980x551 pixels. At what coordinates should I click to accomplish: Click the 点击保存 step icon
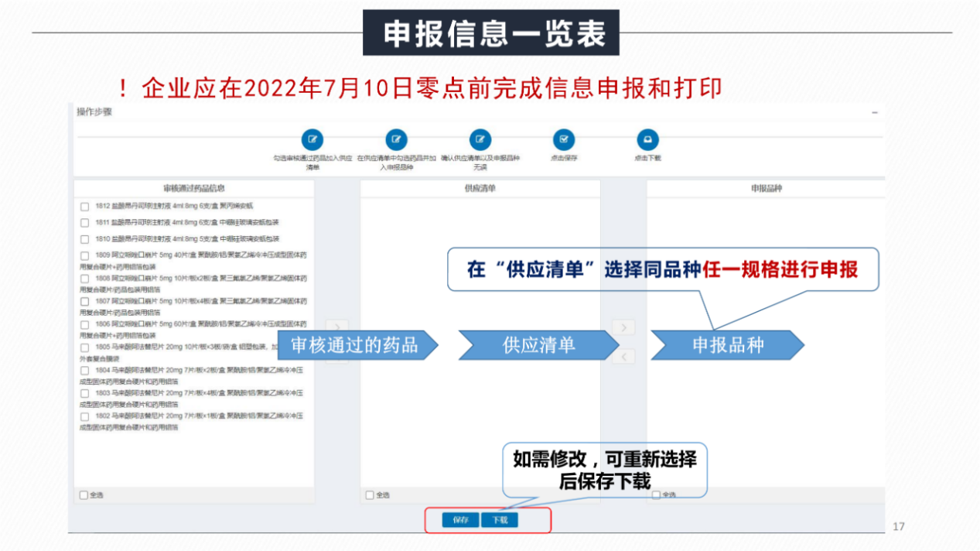pos(564,140)
